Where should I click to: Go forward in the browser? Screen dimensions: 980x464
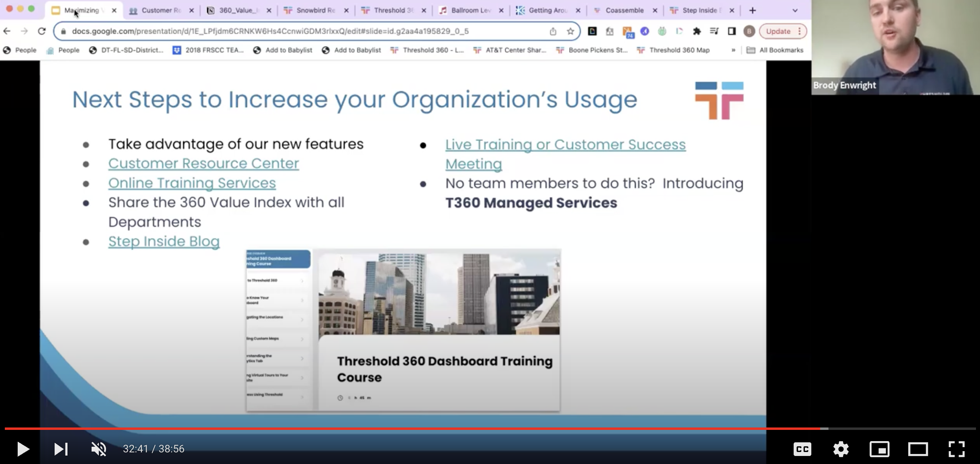[24, 31]
